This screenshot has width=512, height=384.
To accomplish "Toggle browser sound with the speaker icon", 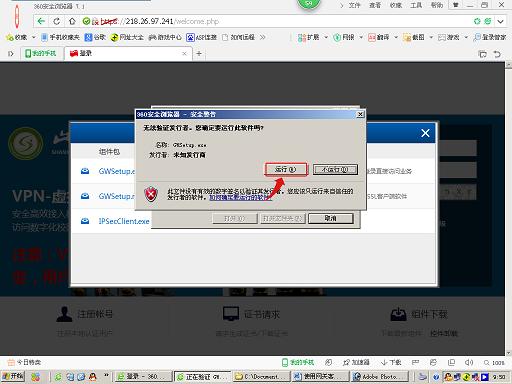I will [x=468, y=362].
